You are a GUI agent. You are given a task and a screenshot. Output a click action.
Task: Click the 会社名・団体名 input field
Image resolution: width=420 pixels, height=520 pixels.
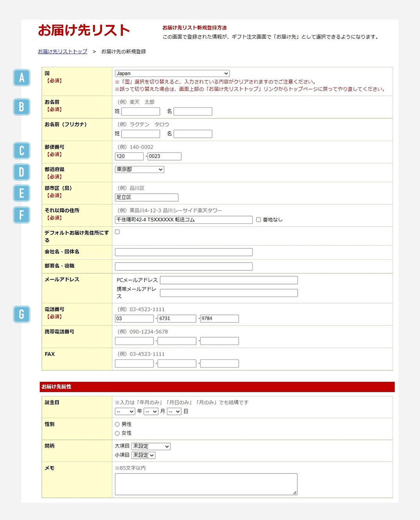point(184,252)
